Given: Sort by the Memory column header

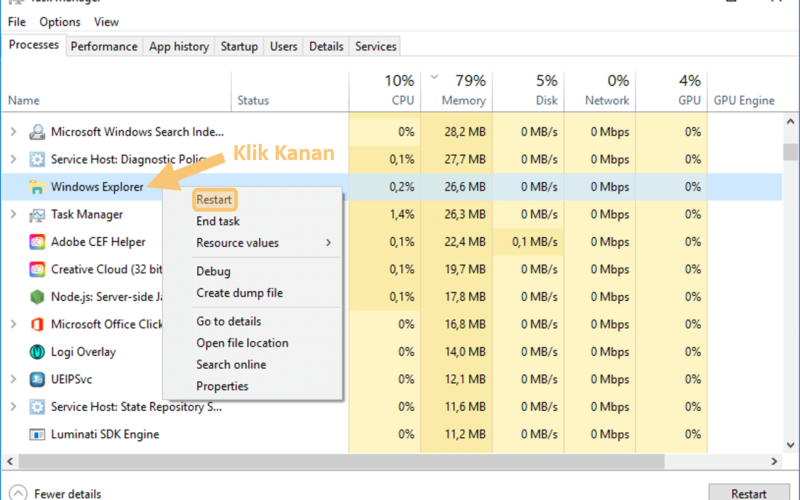Looking at the screenshot, I should click(x=457, y=90).
